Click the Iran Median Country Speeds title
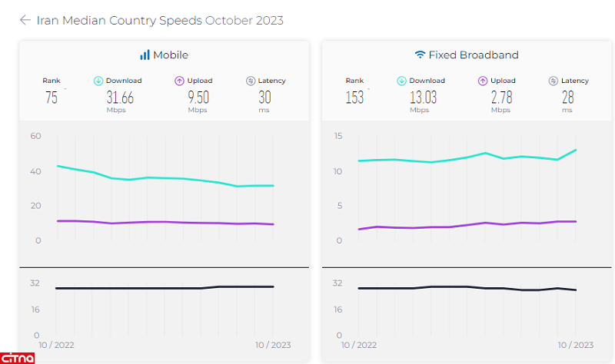The image size is (615, 364). (x=160, y=20)
